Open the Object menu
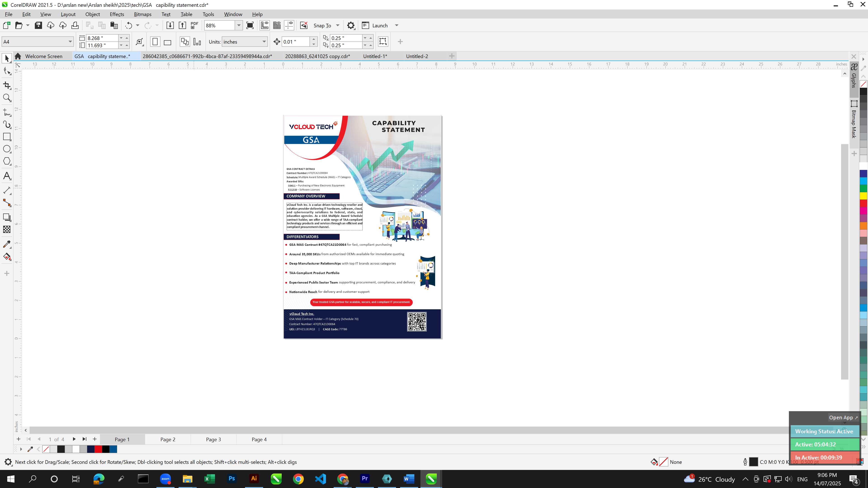868x488 pixels. pyautogui.click(x=92, y=14)
